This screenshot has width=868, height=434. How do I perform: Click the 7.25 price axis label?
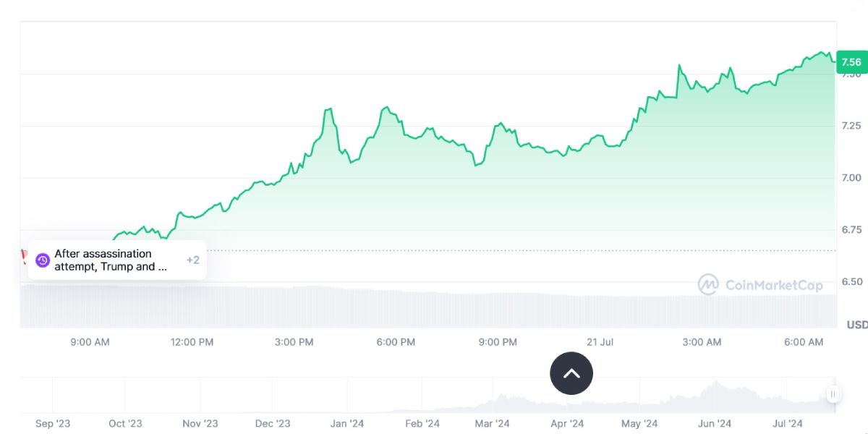[x=850, y=126]
